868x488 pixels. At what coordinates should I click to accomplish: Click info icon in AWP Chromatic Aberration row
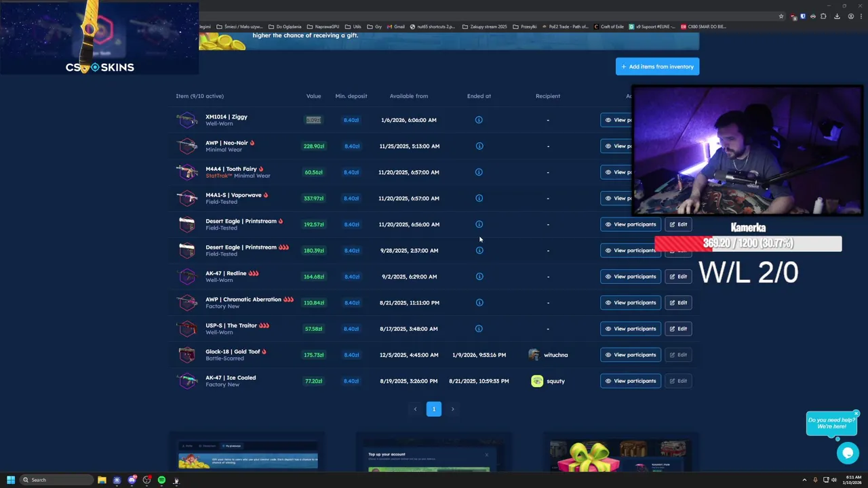click(x=479, y=302)
